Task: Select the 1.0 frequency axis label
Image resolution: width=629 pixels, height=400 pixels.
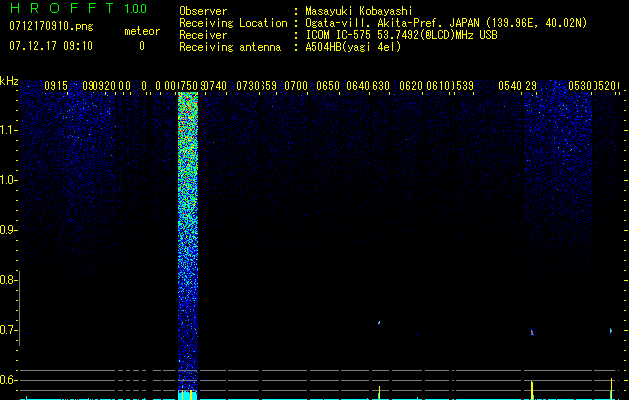Action: 8,180
